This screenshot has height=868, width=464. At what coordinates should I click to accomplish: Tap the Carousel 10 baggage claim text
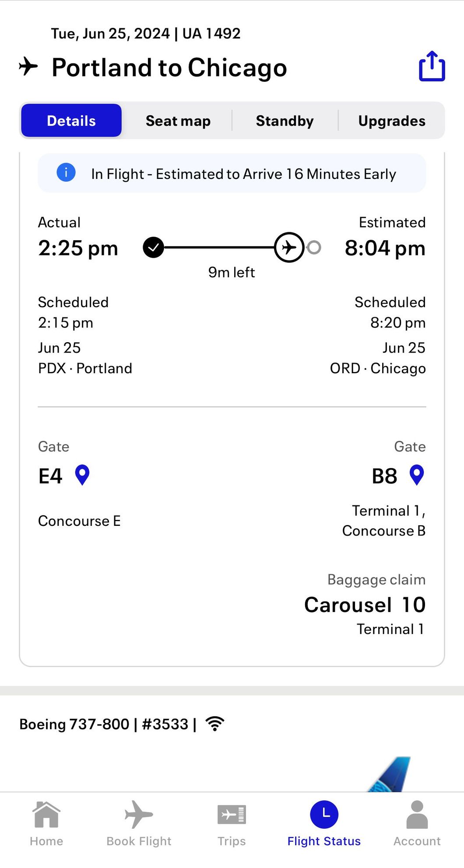(x=365, y=605)
